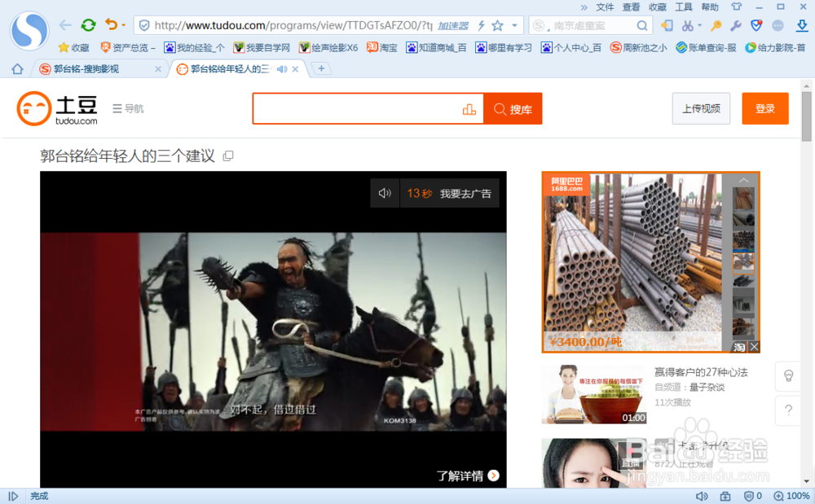This screenshot has width=815, height=504.
Task: Open the 工具 menu
Action: 684,7
